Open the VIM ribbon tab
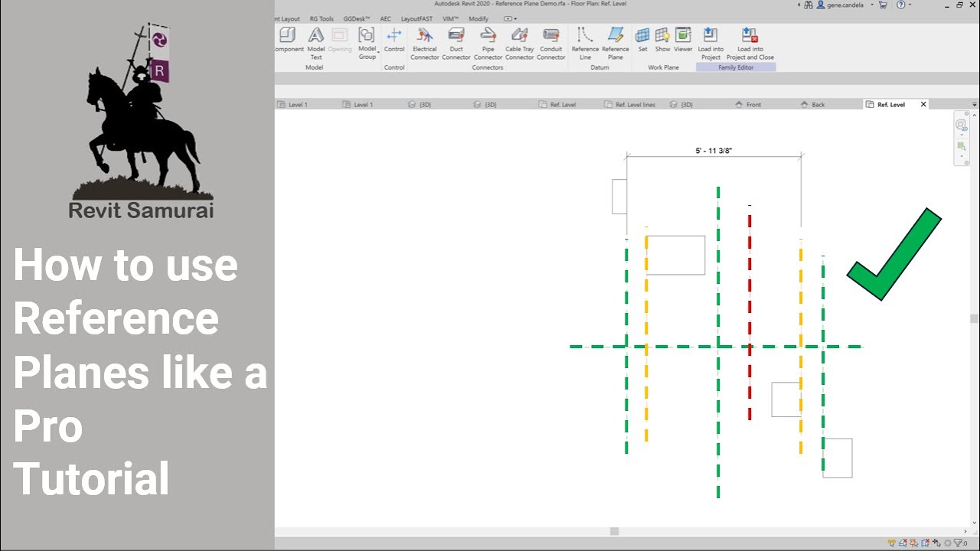Screen dimensions: 980x551 pyautogui.click(x=450, y=18)
